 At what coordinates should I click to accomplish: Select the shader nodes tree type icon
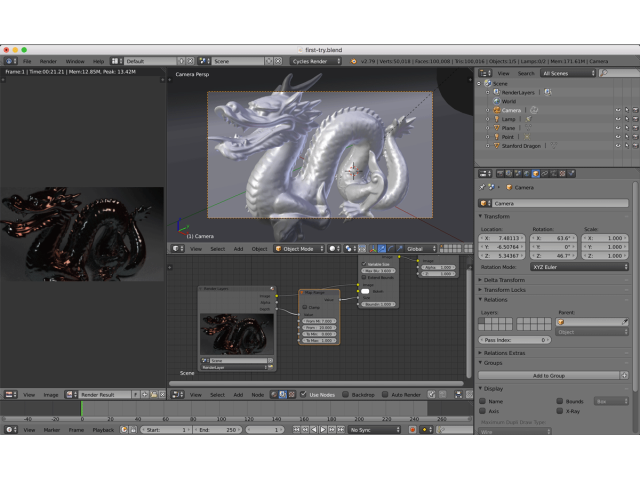coord(274,395)
